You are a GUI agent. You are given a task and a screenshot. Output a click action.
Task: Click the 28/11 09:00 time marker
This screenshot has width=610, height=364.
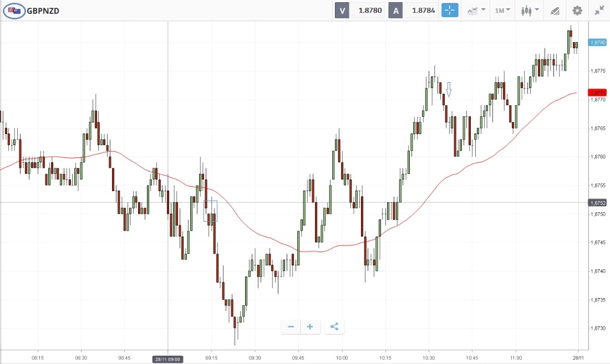point(167,359)
